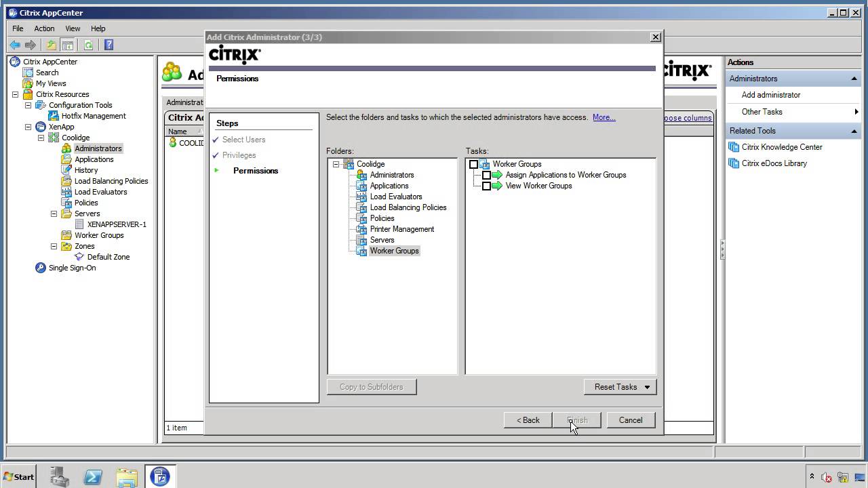Select Load Evaluators in wizard Folders
Image resolution: width=868 pixels, height=488 pixels.
point(396,197)
